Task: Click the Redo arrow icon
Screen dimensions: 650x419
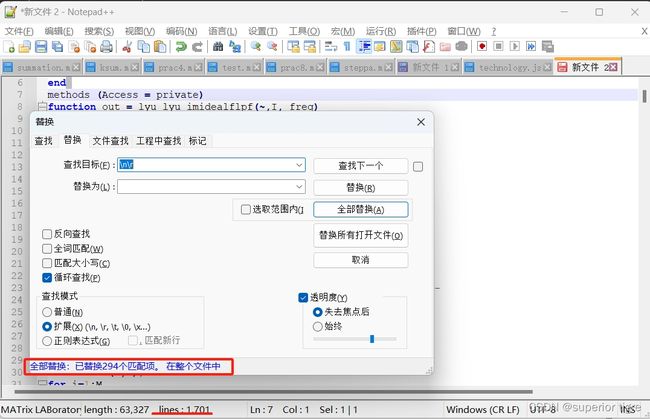Action: coord(197,47)
